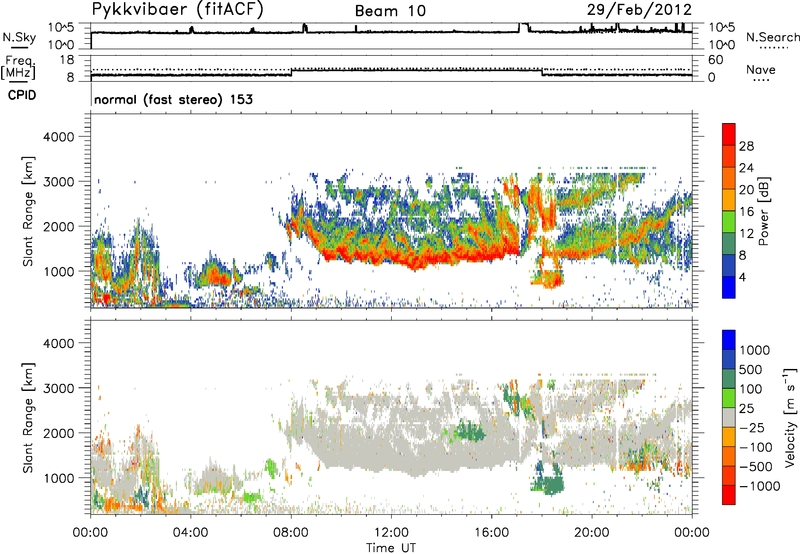Viewport: 800px width, 554px height.
Task: Click the 'Slant Range [km]' label of the velocity panel
Action: tap(28, 418)
